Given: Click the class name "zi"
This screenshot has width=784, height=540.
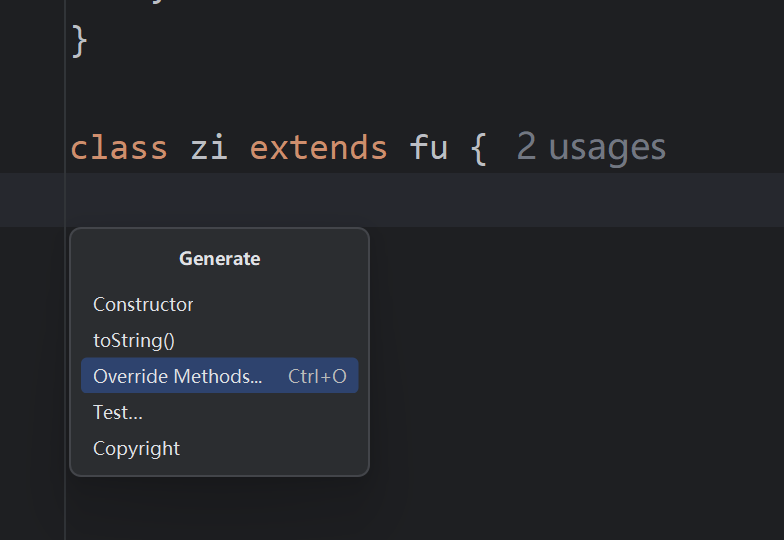Looking at the screenshot, I should (209, 148).
